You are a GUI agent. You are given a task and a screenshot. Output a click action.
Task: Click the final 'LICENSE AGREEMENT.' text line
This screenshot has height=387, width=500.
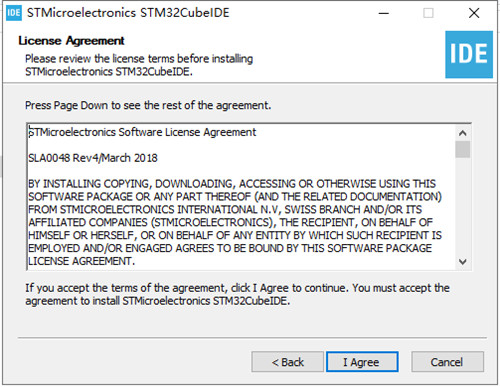coord(82,261)
